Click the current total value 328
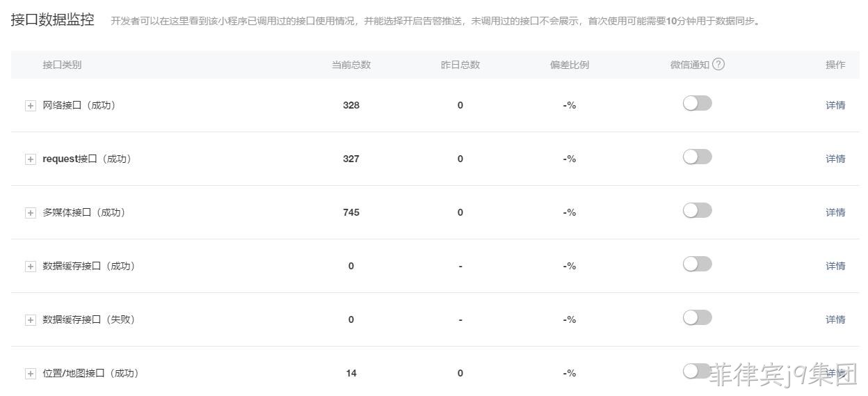 [x=351, y=105]
